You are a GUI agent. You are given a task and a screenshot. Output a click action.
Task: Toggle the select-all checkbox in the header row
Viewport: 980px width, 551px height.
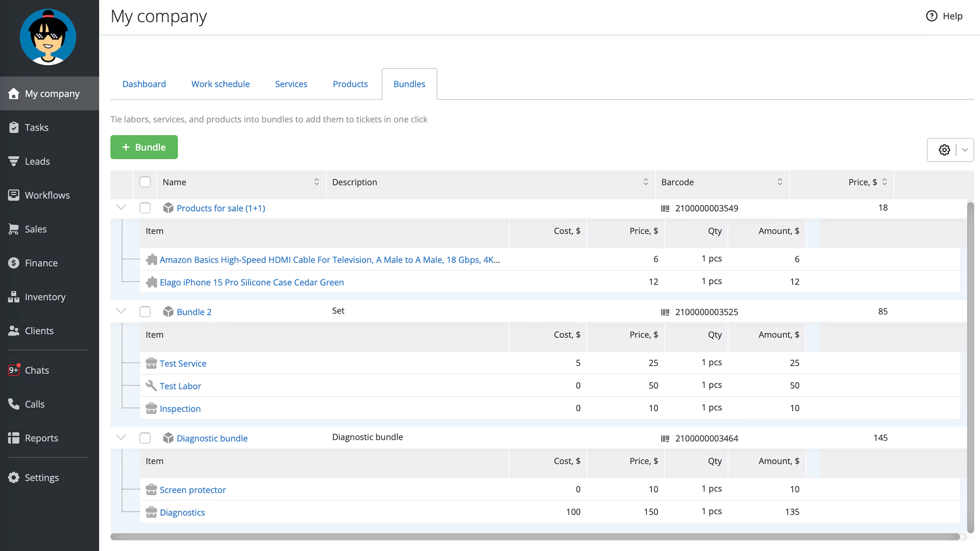pyautogui.click(x=145, y=182)
